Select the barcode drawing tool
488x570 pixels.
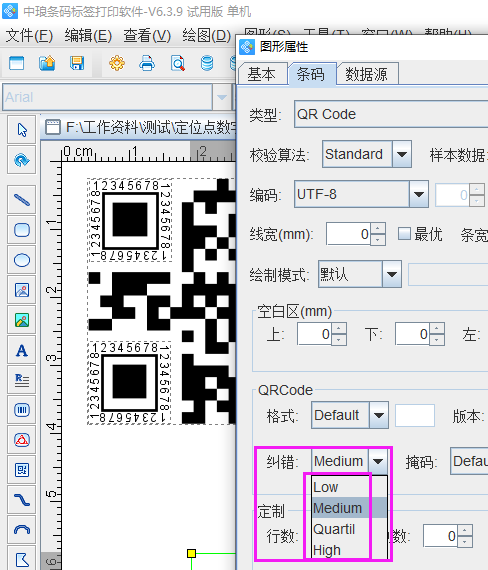pos(22,410)
